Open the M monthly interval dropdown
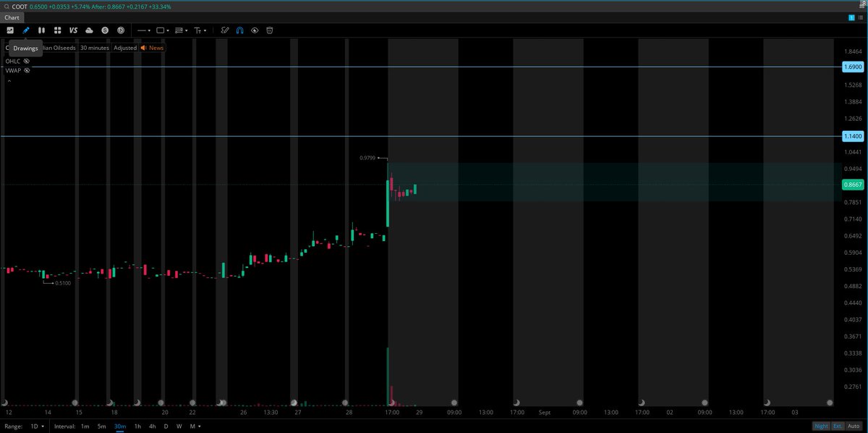The image size is (868, 433). 195,426
